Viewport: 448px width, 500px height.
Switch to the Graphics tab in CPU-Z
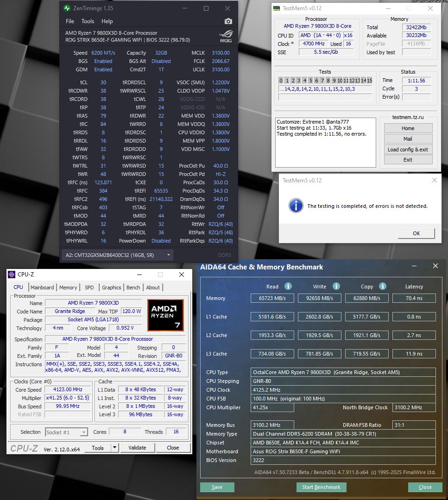(x=111, y=287)
